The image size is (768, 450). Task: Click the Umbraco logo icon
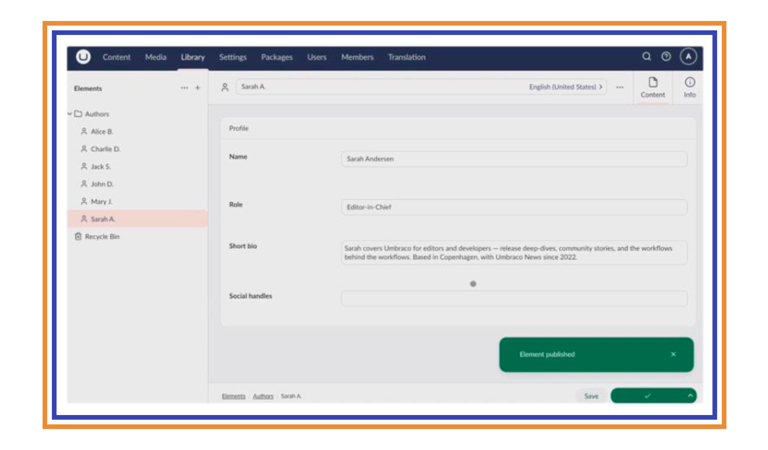click(x=83, y=57)
